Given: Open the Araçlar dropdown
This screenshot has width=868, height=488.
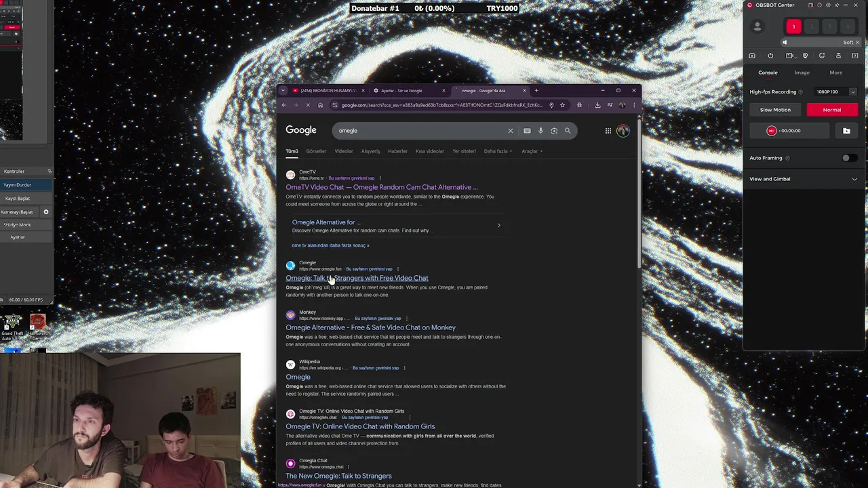Looking at the screenshot, I should [532, 151].
